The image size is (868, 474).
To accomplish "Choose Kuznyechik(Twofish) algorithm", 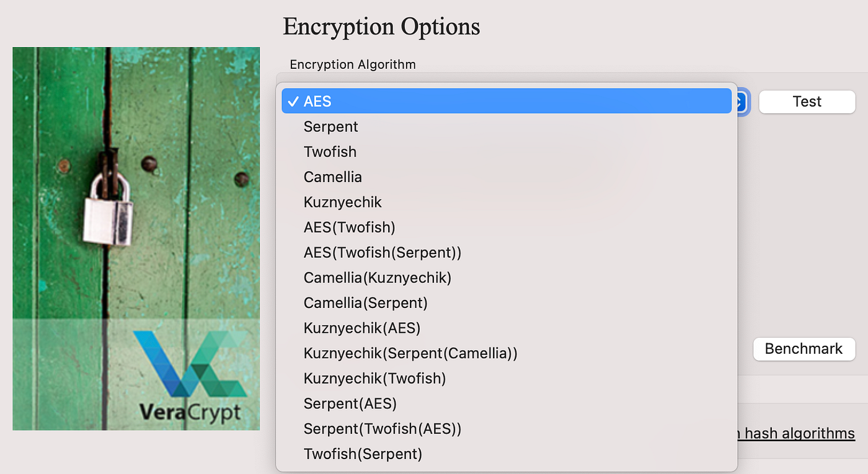I will 374,378.
